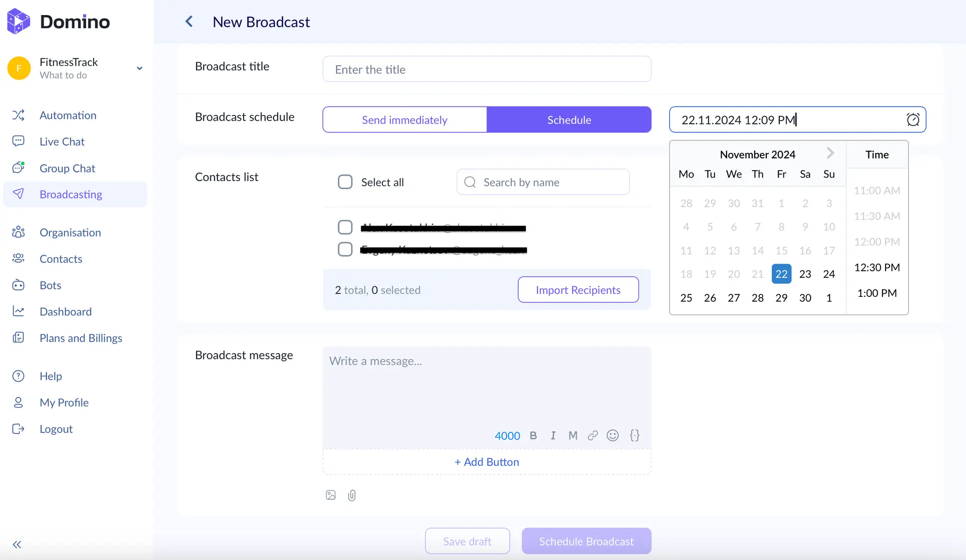Tick the first contact's checkbox
Viewport: 966px width, 560px height.
[345, 227]
